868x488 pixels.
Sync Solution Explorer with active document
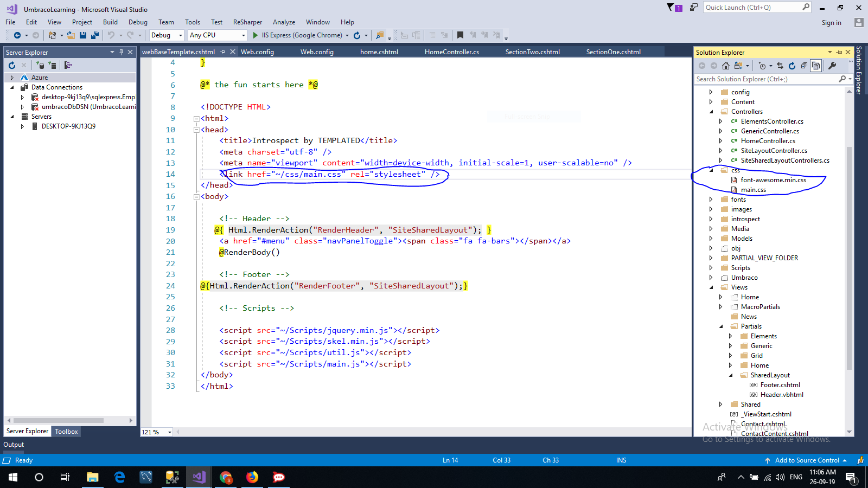[x=780, y=66]
